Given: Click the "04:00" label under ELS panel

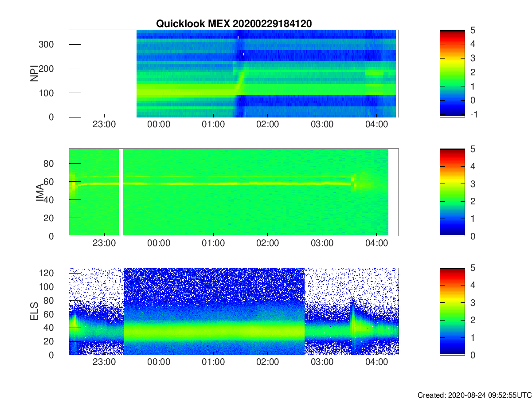Looking at the screenshot, I should tap(376, 362).
